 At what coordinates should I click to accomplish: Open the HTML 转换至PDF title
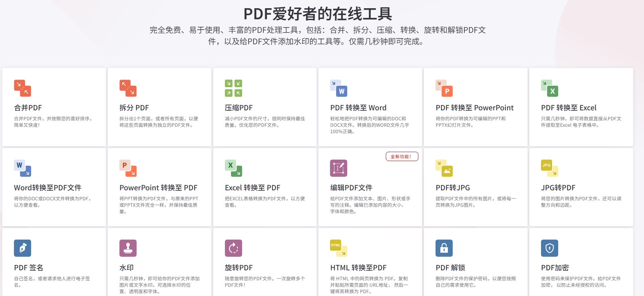[358, 268]
